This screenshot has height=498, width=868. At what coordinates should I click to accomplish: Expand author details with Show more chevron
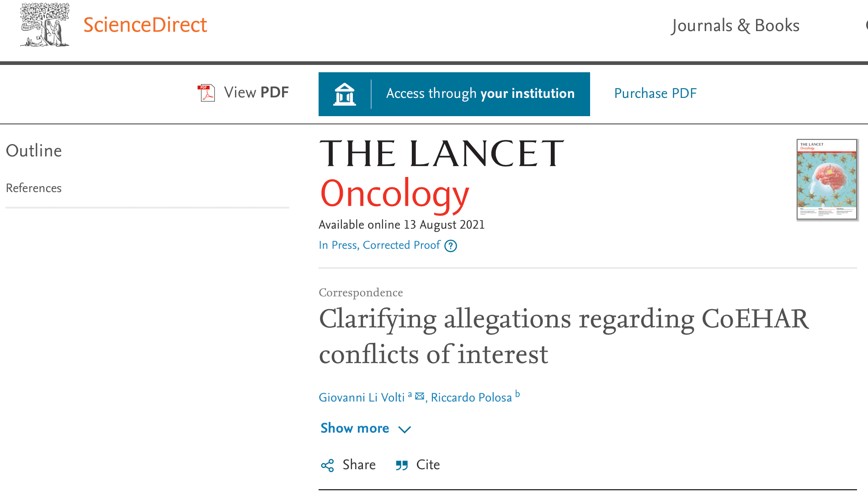405,429
